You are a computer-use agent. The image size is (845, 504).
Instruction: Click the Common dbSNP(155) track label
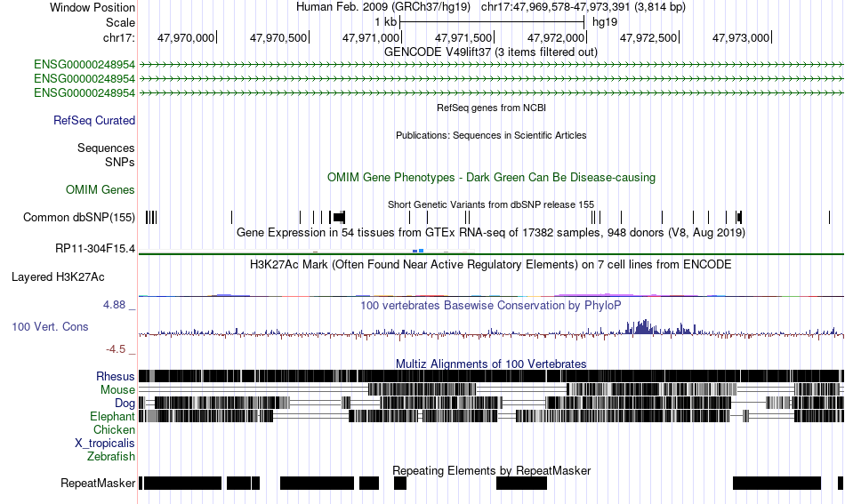point(78,218)
